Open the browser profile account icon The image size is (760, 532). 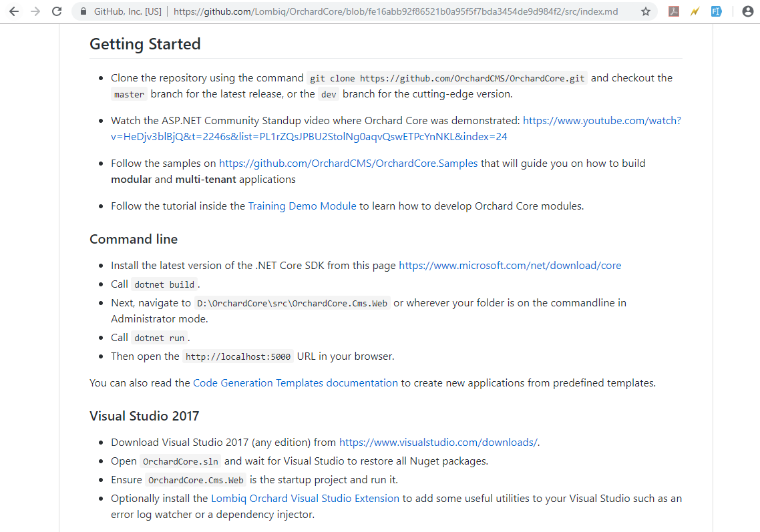coord(748,11)
